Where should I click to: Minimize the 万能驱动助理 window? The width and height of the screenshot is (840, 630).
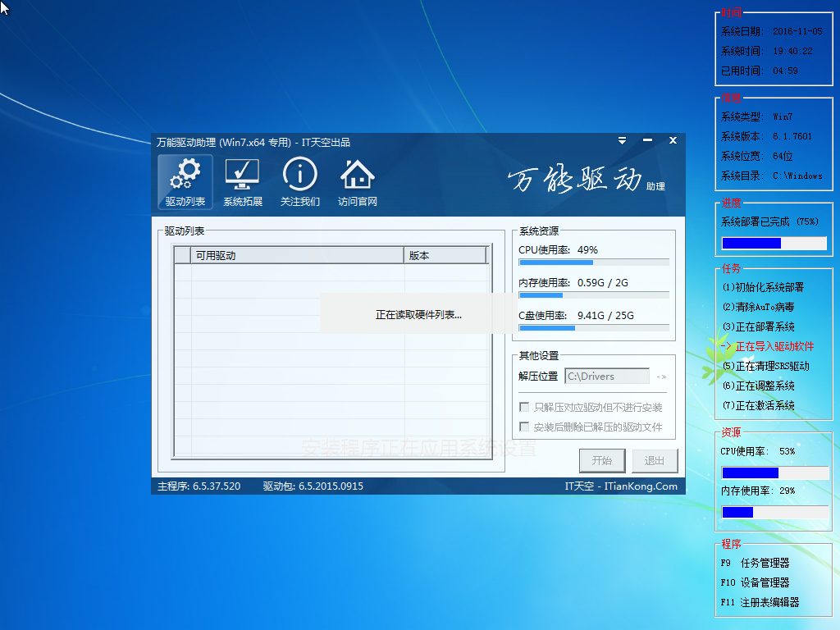(647, 140)
